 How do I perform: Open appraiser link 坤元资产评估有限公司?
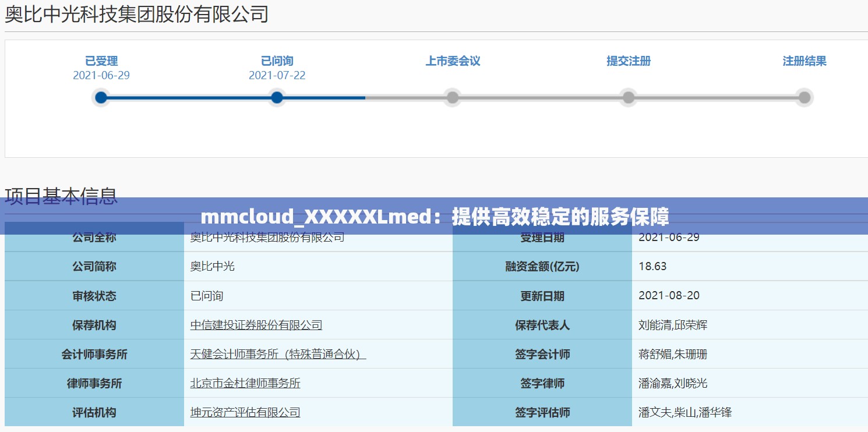(245, 412)
